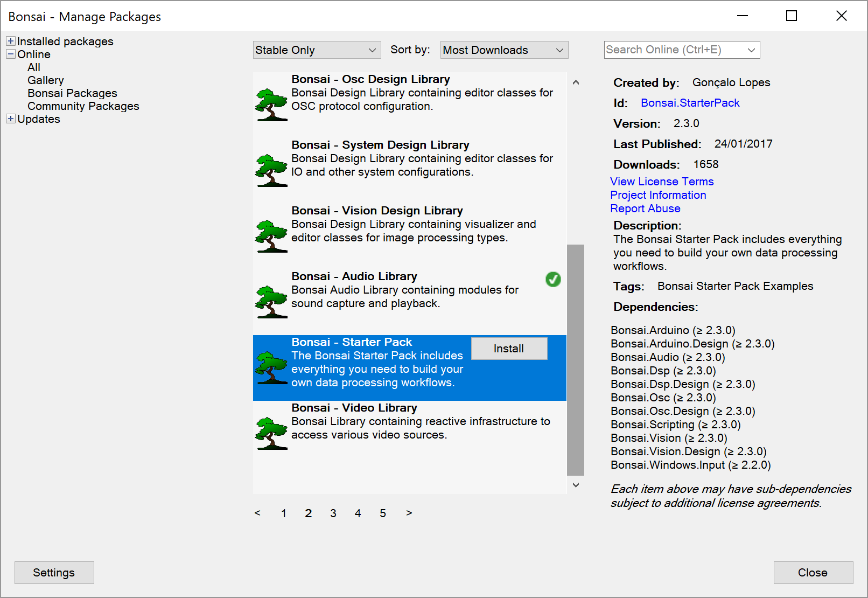This screenshot has width=868, height=598.
Task: Go to page 5 of results
Action: (383, 513)
